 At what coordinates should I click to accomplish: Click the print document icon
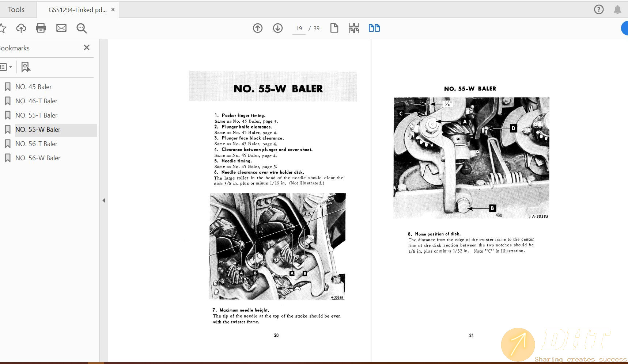point(41,28)
